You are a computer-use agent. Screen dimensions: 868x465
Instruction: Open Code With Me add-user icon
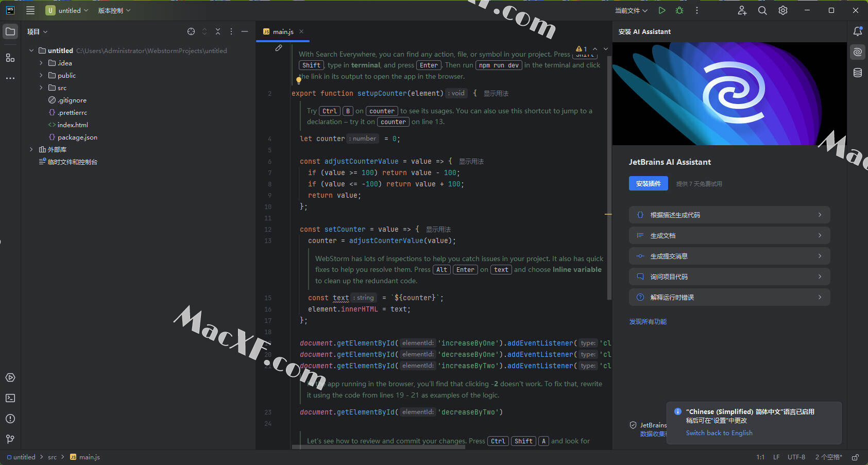[742, 10]
